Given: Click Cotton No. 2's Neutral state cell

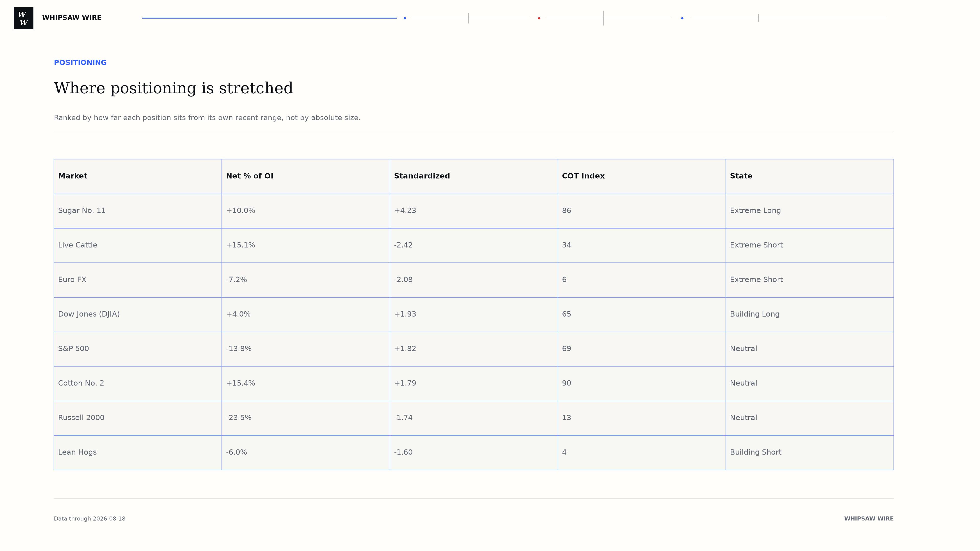Looking at the screenshot, I should (x=810, y=384).
